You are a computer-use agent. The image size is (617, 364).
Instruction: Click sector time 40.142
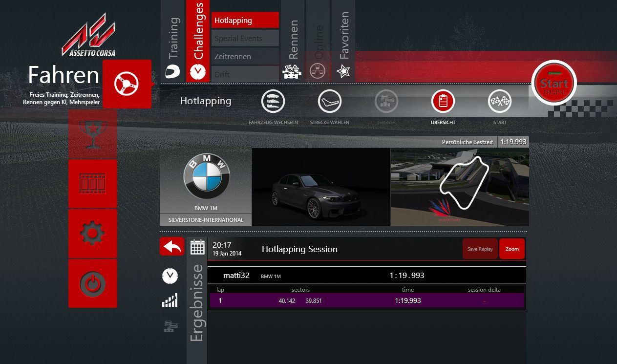(x=287, y=301)
